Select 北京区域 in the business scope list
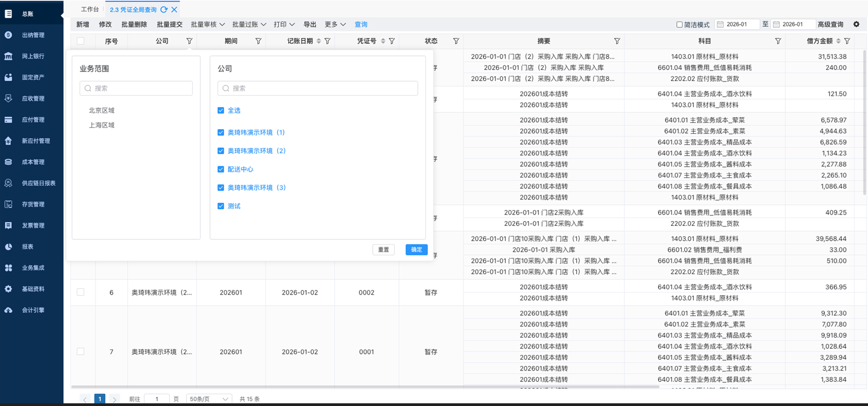 point(102,110)
